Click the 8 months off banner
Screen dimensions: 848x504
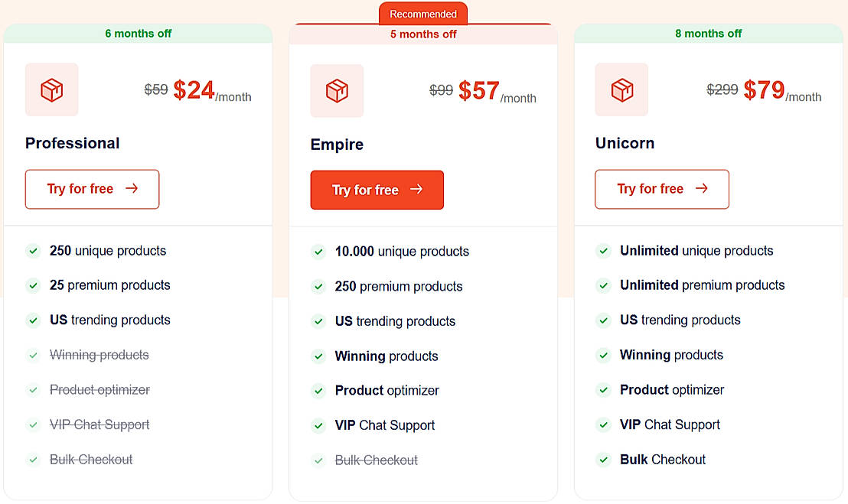pyautogui.click(x=708, y=34)
